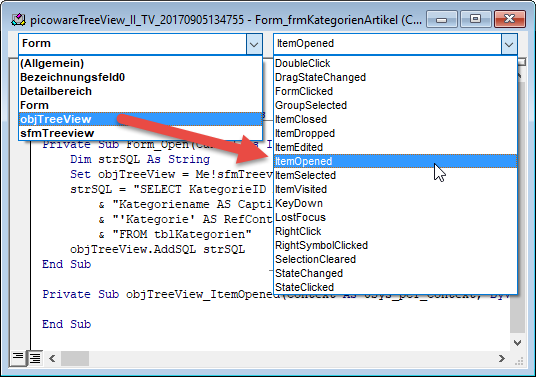Click the 'End Sub' line below objTreeView.AddSQL
The image size is (536, 377).
tap(66, 265)
